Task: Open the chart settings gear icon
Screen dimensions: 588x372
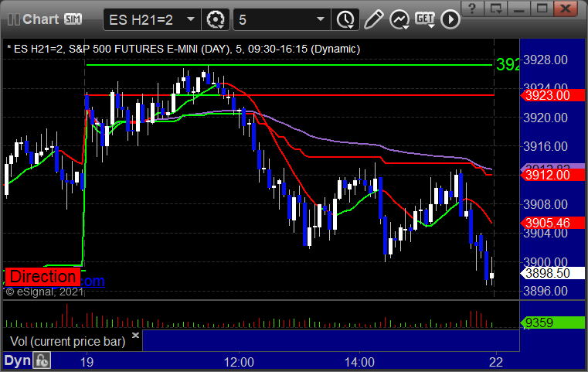Action: tap(216, 19)
